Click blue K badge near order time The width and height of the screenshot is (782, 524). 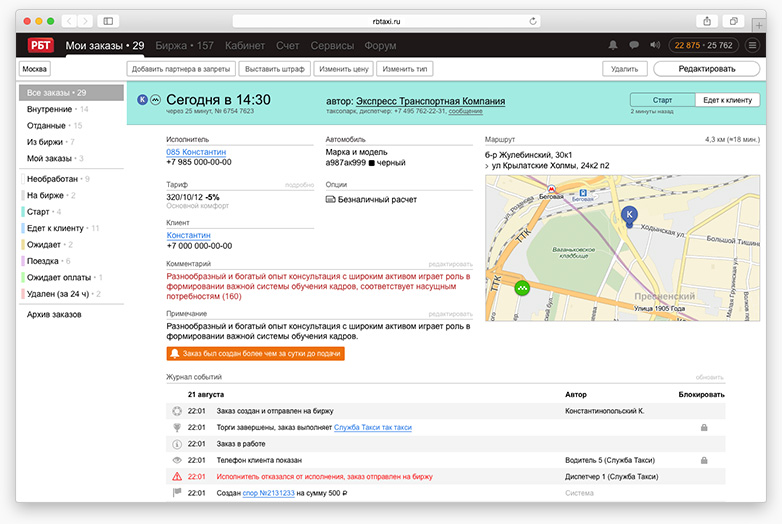coord(142,100)
